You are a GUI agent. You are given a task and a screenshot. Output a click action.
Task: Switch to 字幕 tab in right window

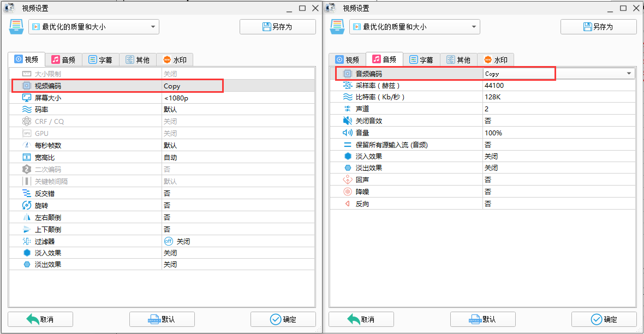click(421, 60)
